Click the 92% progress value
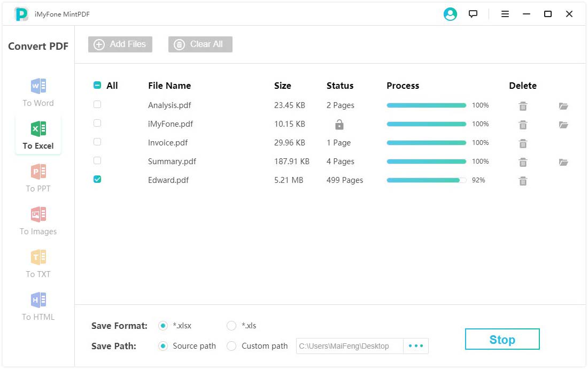The width and height of the screenshot is (588, 369). coord(478,180)
